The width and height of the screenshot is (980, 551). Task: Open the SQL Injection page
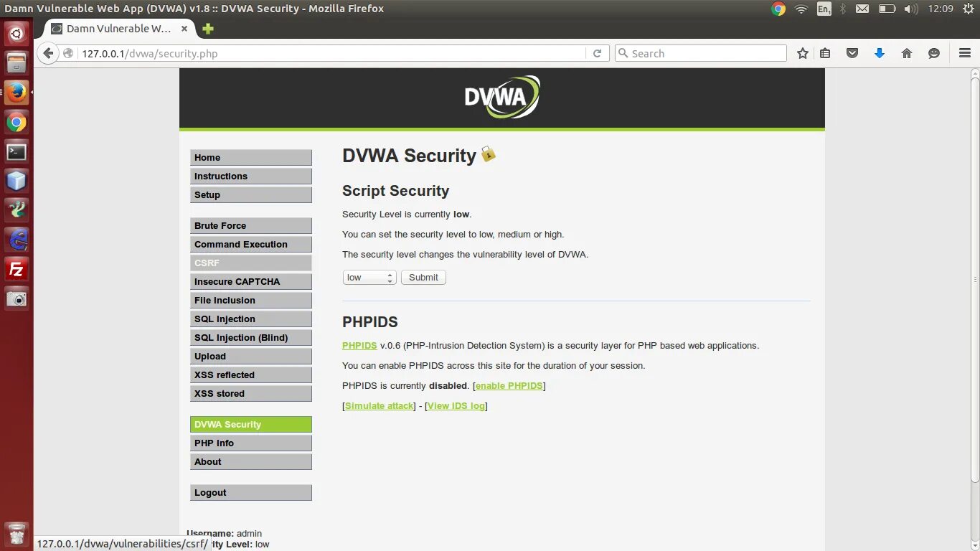[x=251, y=319]
